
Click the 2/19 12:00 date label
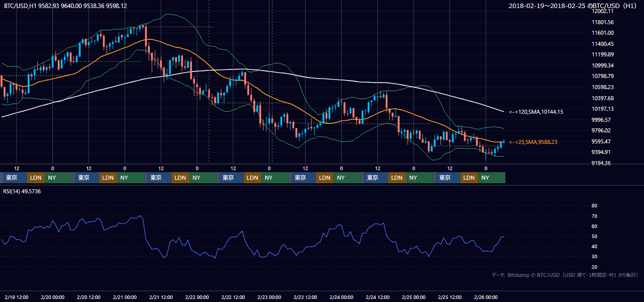pos(17,297)
